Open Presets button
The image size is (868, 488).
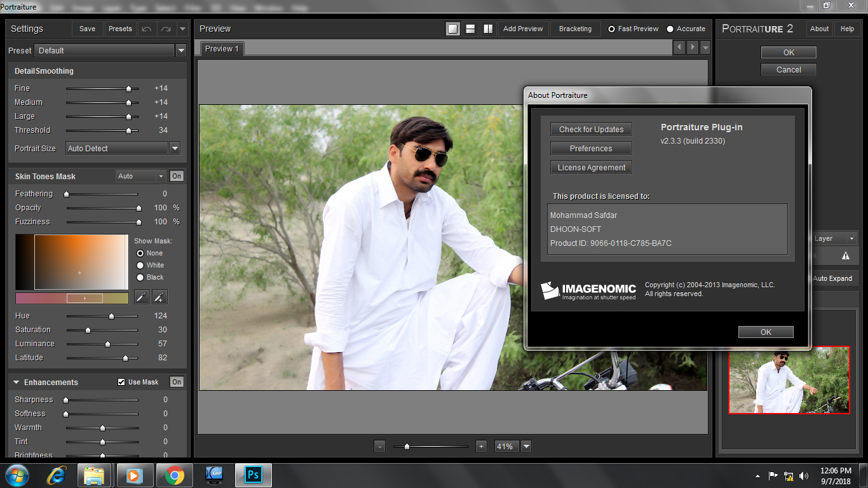[x=120, y=29]
